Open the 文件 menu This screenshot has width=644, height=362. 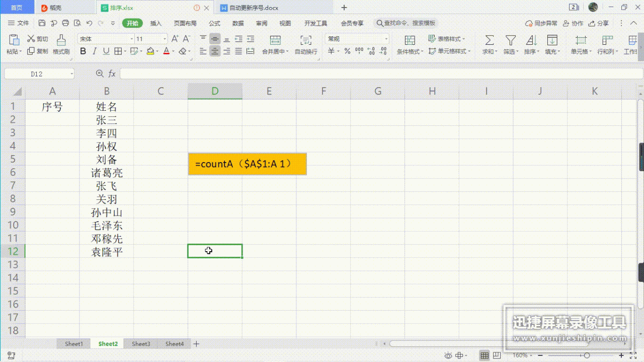(x=19, y=23)
